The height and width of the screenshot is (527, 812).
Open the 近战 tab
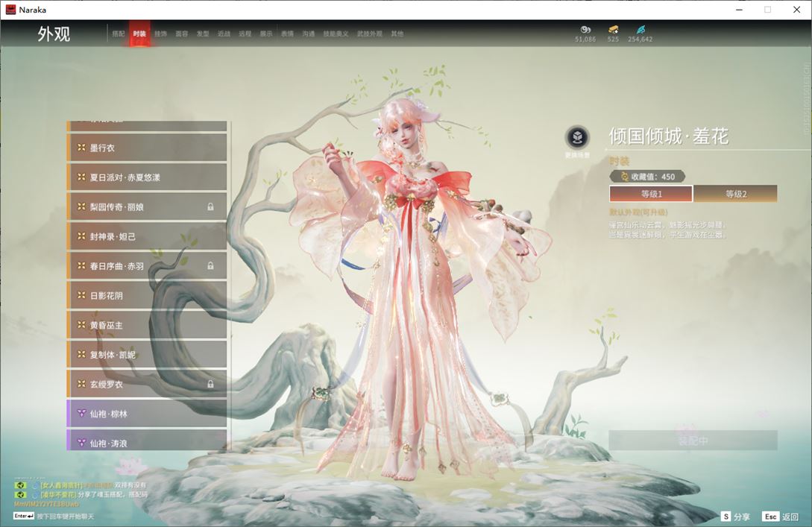coord(224,34)
